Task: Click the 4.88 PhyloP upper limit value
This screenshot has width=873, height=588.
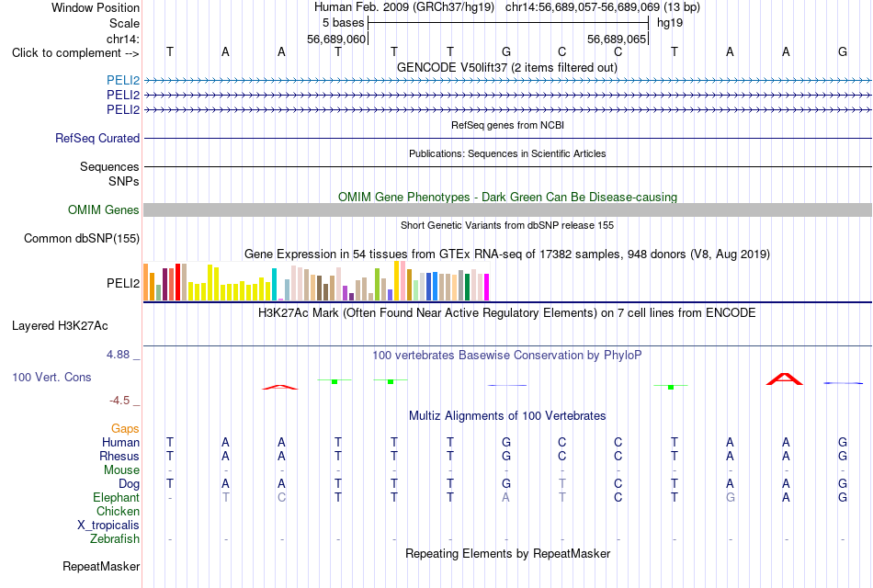Action: pos(118,355)
